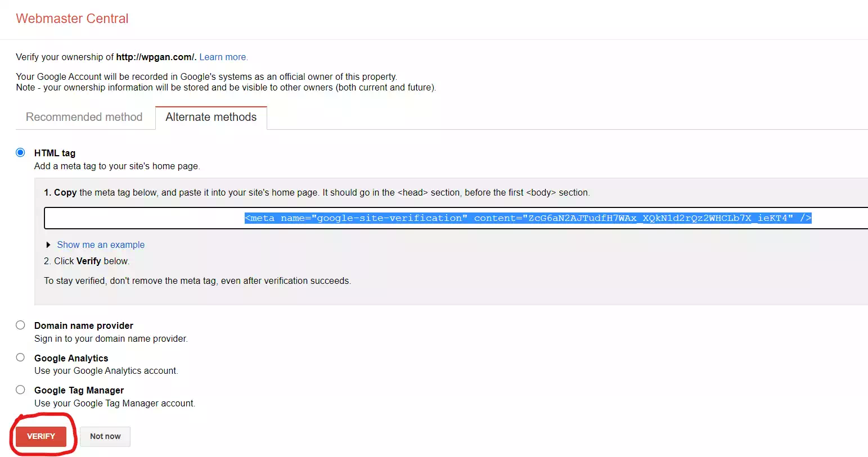Viewport: 868px width, 457px height.
Task: Click the Show me an example link
Action: [101, 245]
